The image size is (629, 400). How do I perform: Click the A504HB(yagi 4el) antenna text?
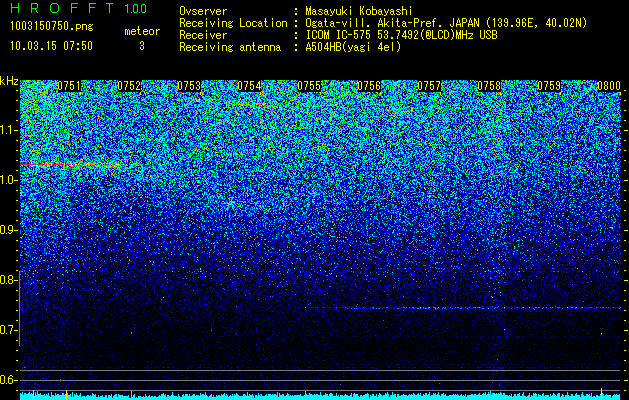click(353, 47)
